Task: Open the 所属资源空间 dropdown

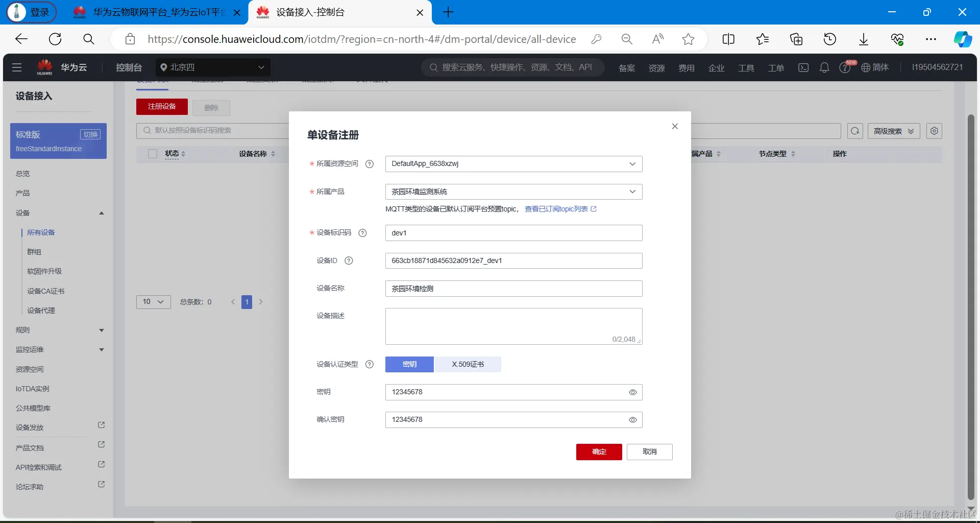Action: [x=513, y=164]
